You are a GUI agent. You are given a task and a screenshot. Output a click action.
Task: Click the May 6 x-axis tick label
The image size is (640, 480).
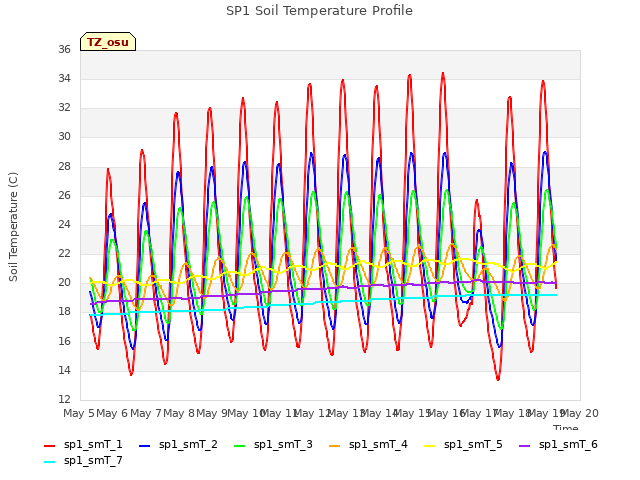point(112,413)
